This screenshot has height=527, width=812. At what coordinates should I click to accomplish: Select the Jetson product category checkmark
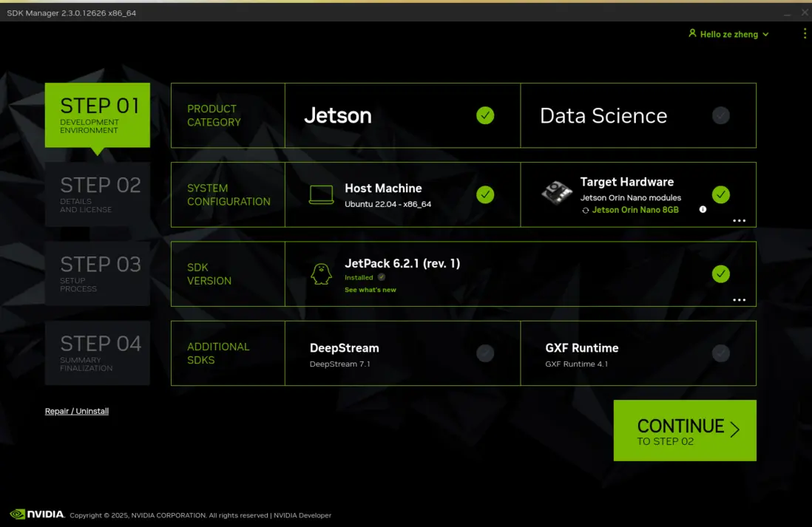485,115
